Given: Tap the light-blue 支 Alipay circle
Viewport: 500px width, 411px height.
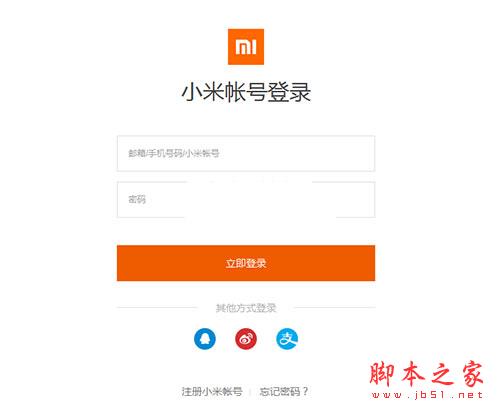Looking at the screenshot, I should (287, 339).
